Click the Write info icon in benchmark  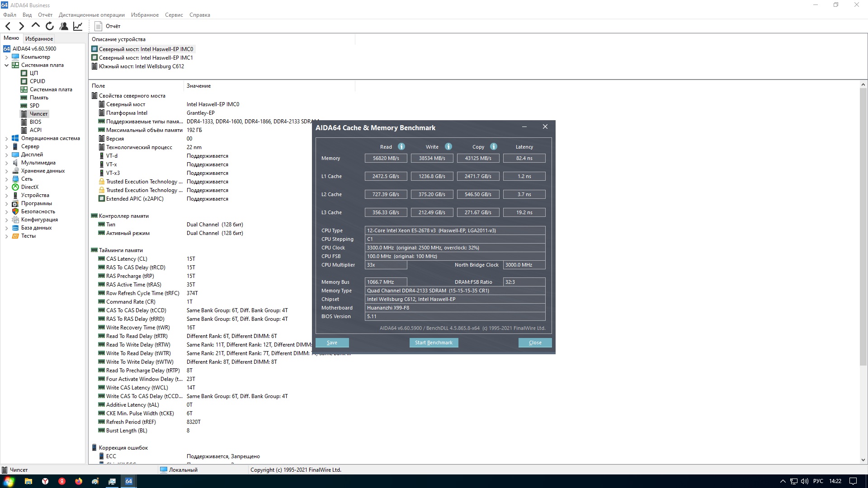click(448, 146)
